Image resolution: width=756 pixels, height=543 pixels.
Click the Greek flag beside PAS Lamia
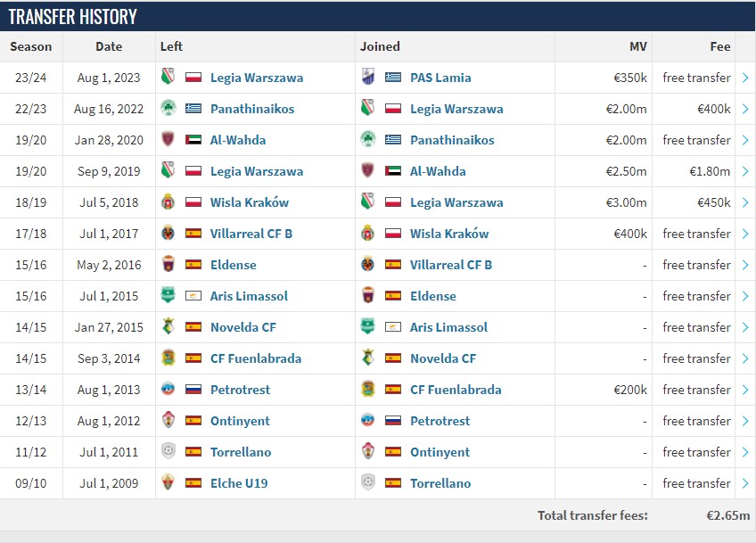point(393,78)
